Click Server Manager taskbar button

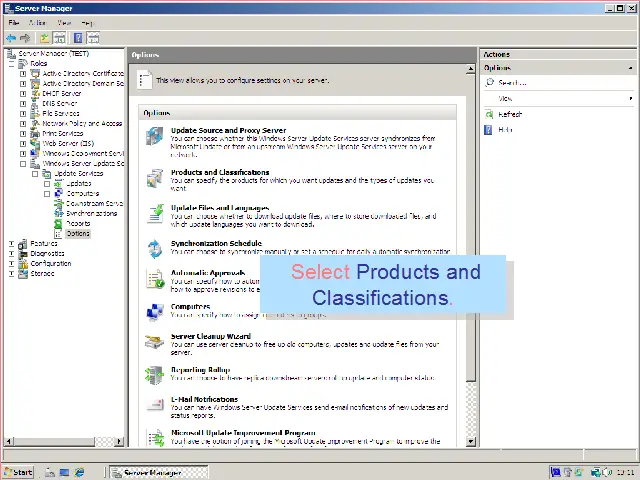[159, 473]
